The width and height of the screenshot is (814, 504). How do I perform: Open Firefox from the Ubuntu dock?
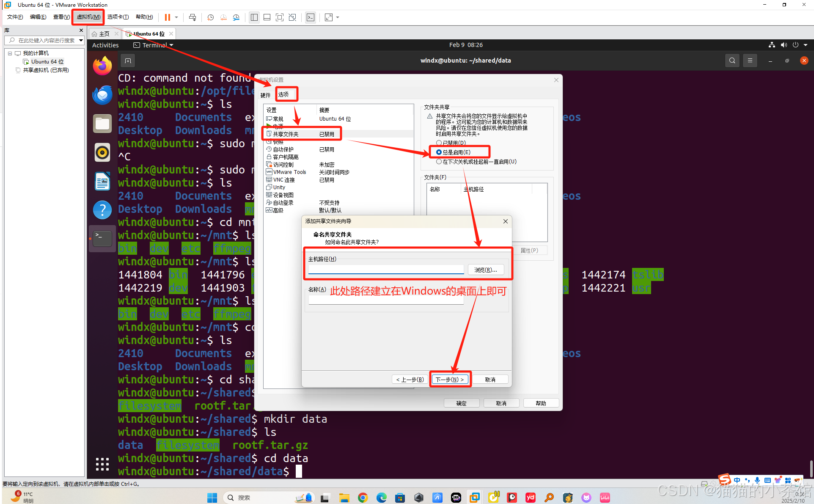[102, 66]
